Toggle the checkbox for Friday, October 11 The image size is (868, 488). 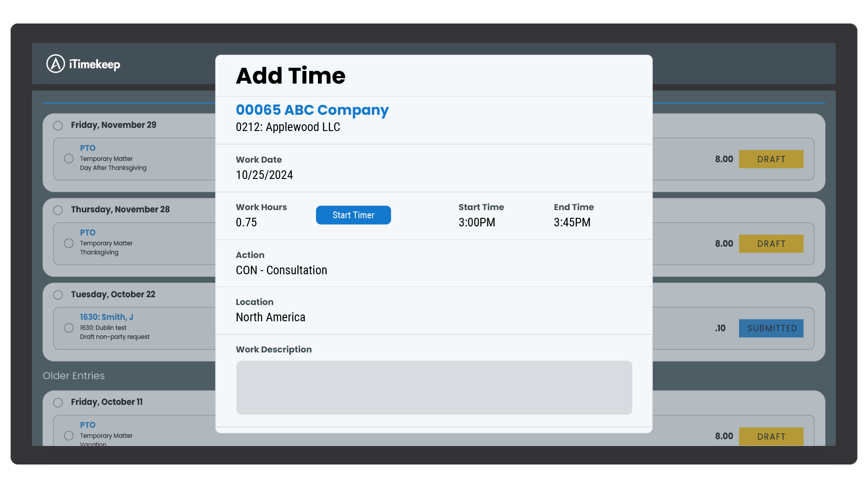coord(58,403)
